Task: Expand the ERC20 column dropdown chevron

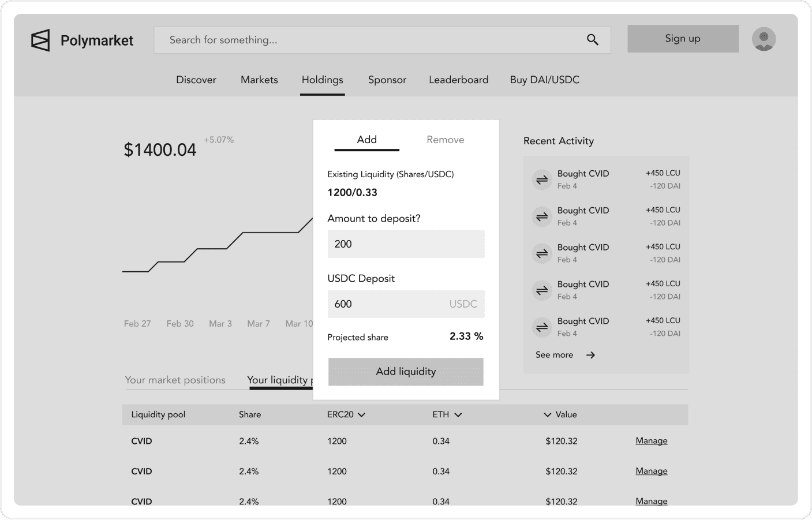Action: (x=362, y=415)
